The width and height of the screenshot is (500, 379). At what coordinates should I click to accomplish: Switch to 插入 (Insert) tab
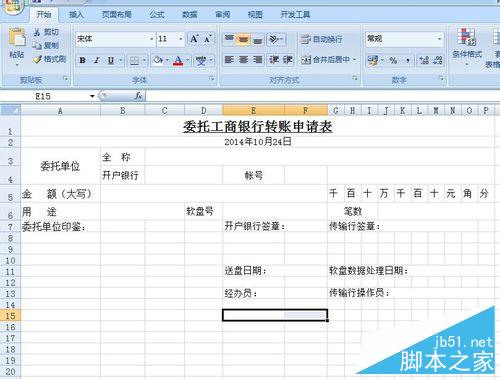(76, 15)
